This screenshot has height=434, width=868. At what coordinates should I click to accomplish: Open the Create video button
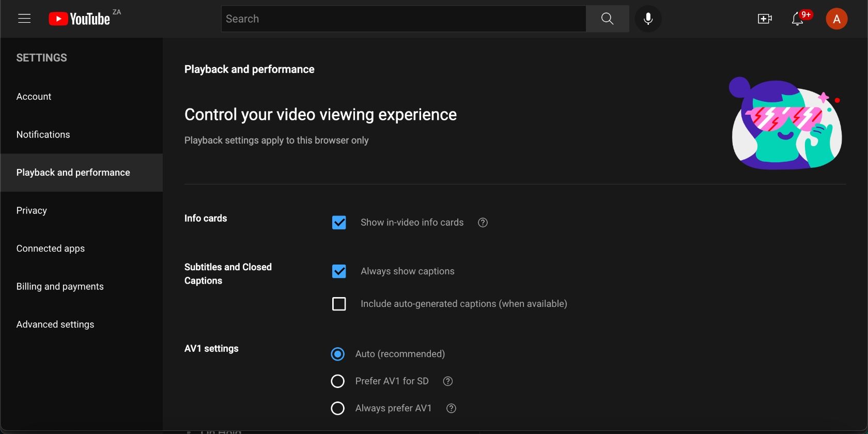click(x=765, y=19)
